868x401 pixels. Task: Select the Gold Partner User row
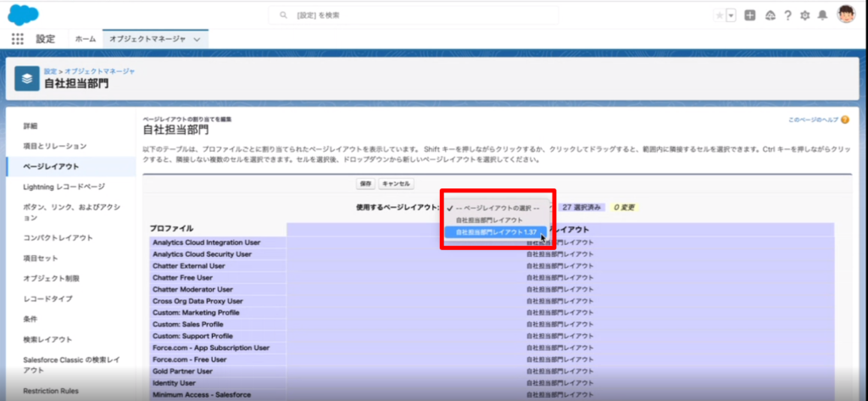[x=492, y=371]
